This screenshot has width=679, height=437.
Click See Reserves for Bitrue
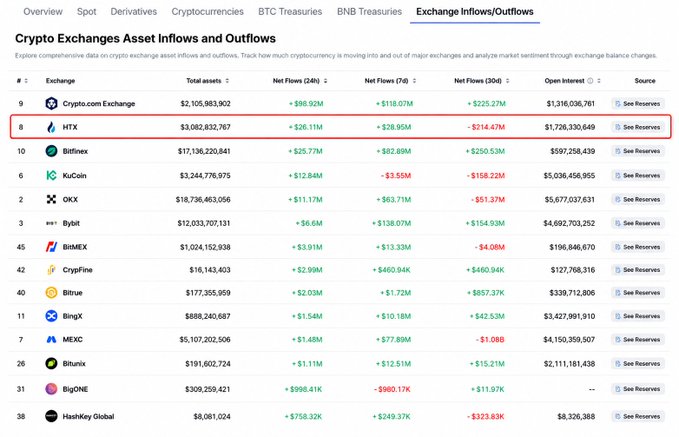click(638, 293)
